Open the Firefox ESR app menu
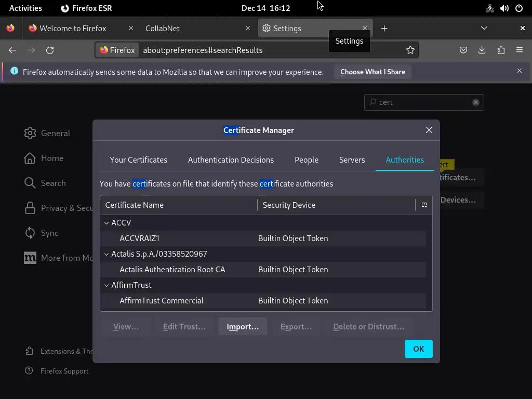Image resolution: width=532 pixels, height=399 pixels. [87, 8]
